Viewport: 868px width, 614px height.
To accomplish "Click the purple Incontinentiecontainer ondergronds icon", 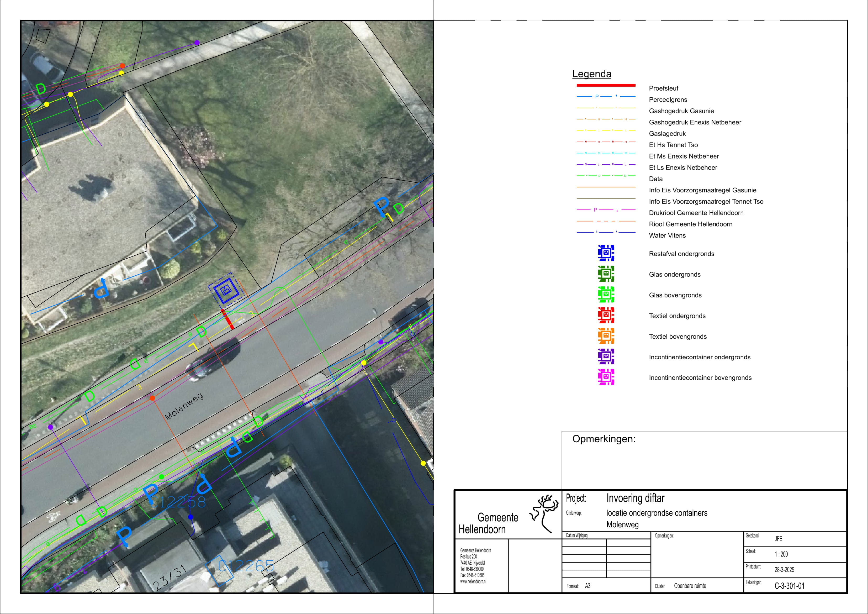I will 606,356.
